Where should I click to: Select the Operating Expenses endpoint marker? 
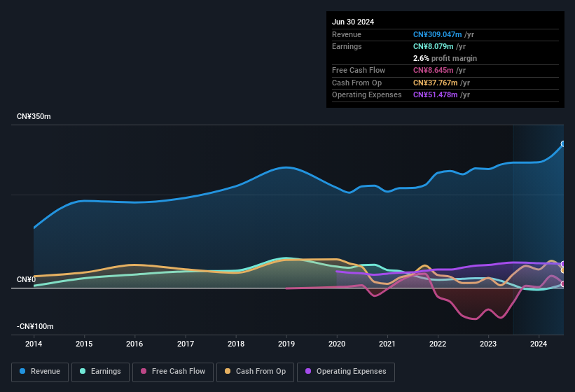coord(563,264)
